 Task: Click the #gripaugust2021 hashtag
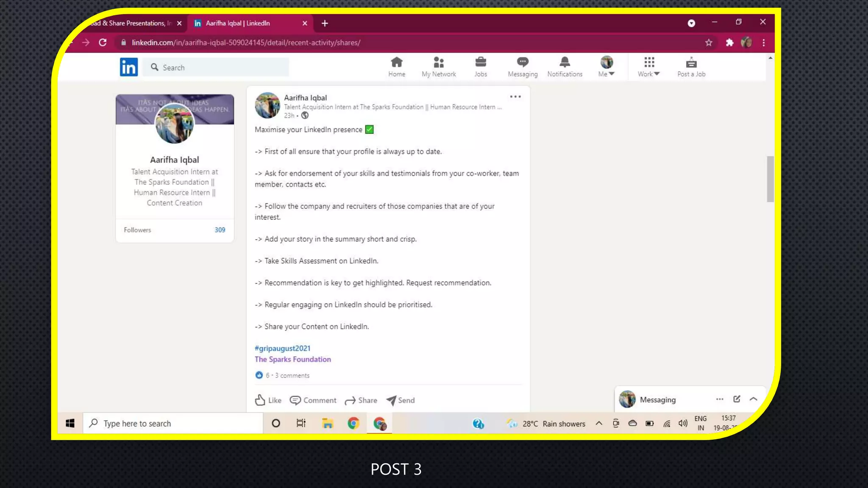point(282,348)
